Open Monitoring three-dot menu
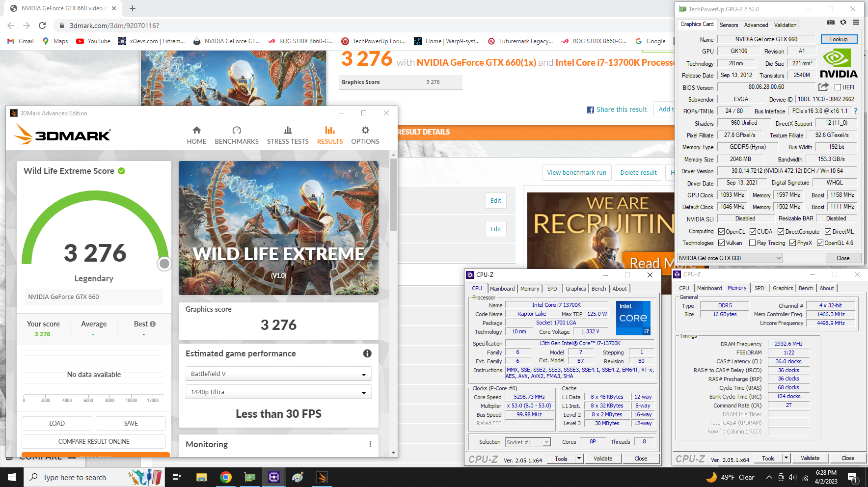Viewport: 868px width, 487px height. tap(370, 444)
